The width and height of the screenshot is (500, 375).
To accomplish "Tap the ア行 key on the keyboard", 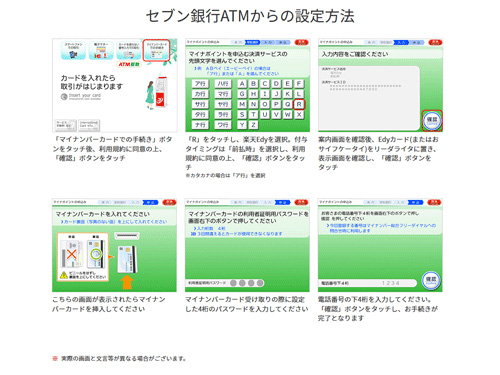I will 200,84.
